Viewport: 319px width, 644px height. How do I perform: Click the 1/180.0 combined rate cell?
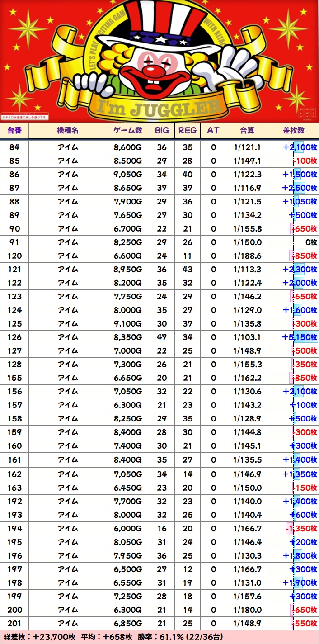click(247, 610)
